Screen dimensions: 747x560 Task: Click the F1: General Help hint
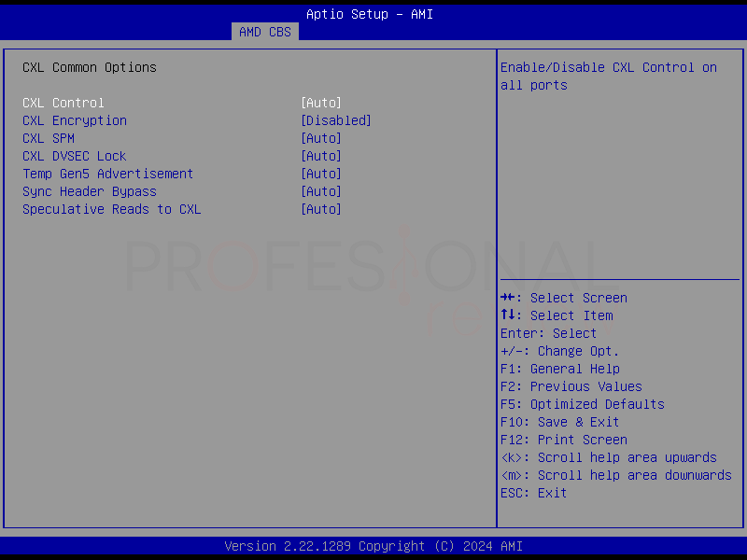click(x=560, y=369)
